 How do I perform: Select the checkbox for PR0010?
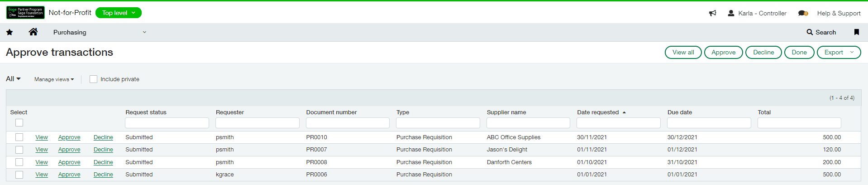[19, 137]
